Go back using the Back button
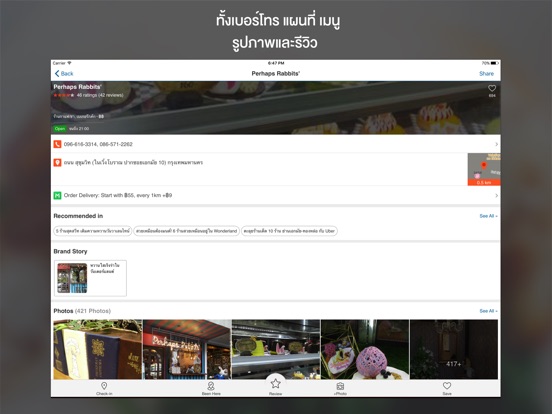Viewport: 552px width, 414px height. tap(64, 74)
